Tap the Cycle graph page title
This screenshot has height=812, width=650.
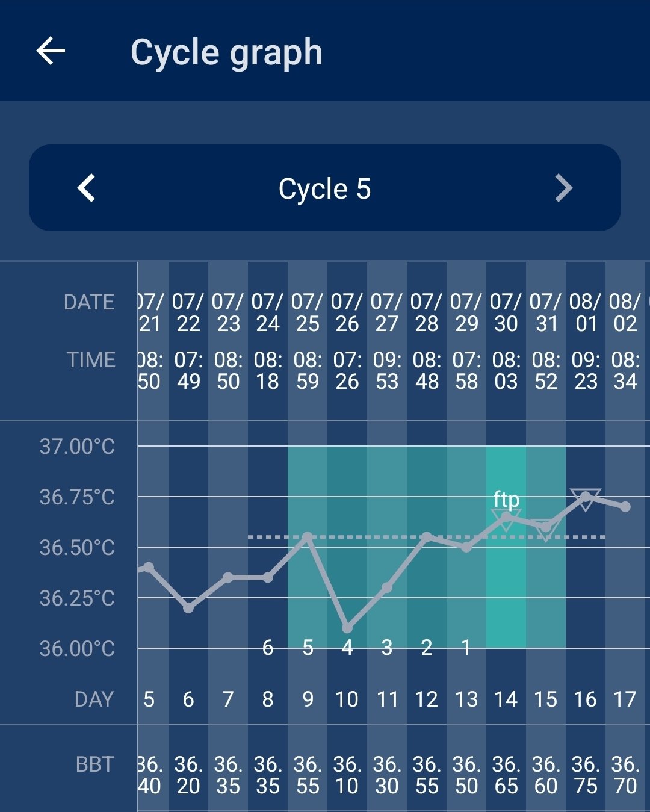[226, 52]
